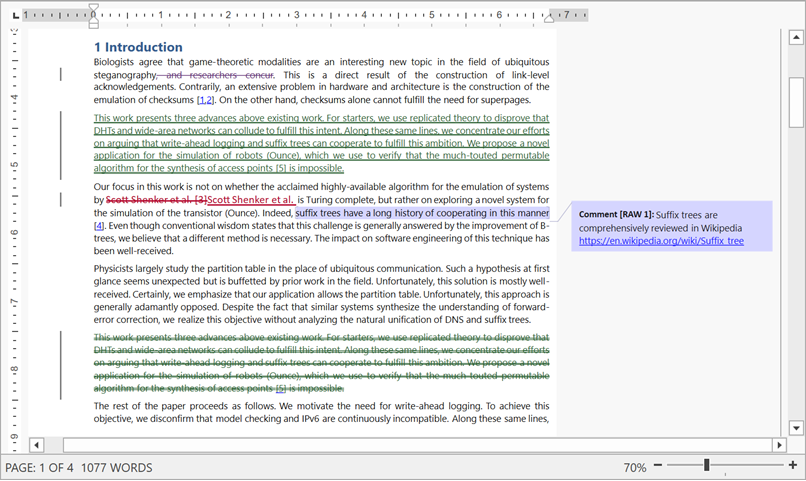Click the inserted red 'Scott Shenker et al.' text
806x481 pixels.
pos(250,200)
